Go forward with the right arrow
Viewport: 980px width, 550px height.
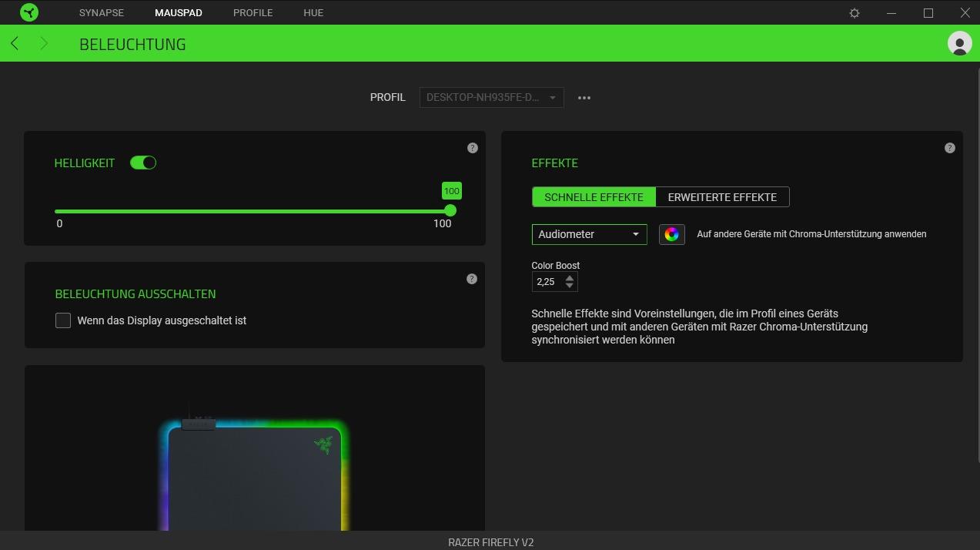coord(44,44)
